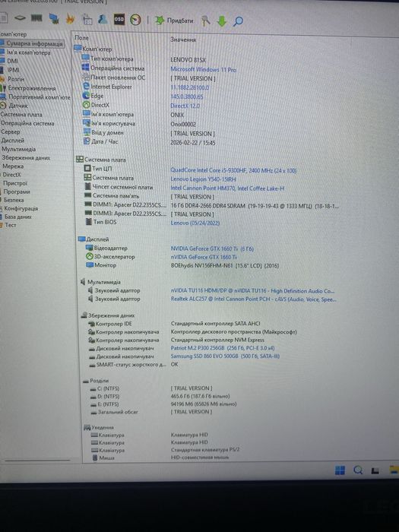Select Мультимедіа in the left tree
399x532 pixels.
pyautogui.click(x=19, y=149)
